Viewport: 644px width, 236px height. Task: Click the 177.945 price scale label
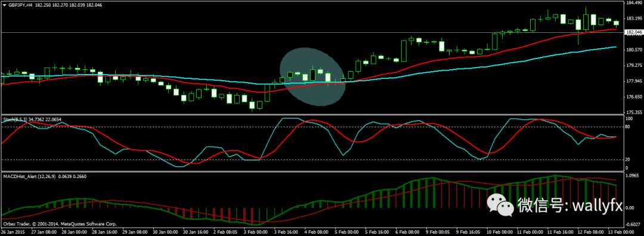633,81
